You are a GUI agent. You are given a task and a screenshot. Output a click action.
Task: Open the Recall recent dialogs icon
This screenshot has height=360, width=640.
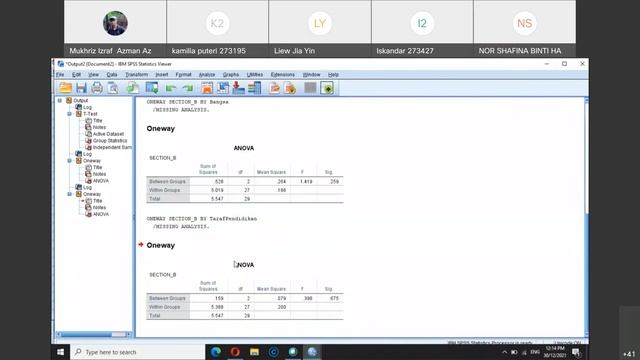tap(152, 88)
